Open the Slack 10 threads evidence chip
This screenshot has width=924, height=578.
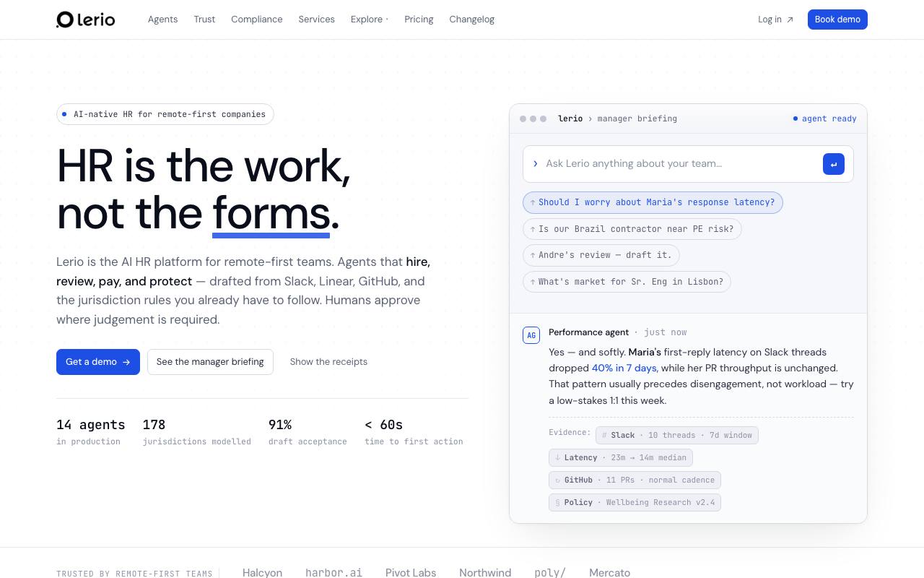tap(677, 435)
